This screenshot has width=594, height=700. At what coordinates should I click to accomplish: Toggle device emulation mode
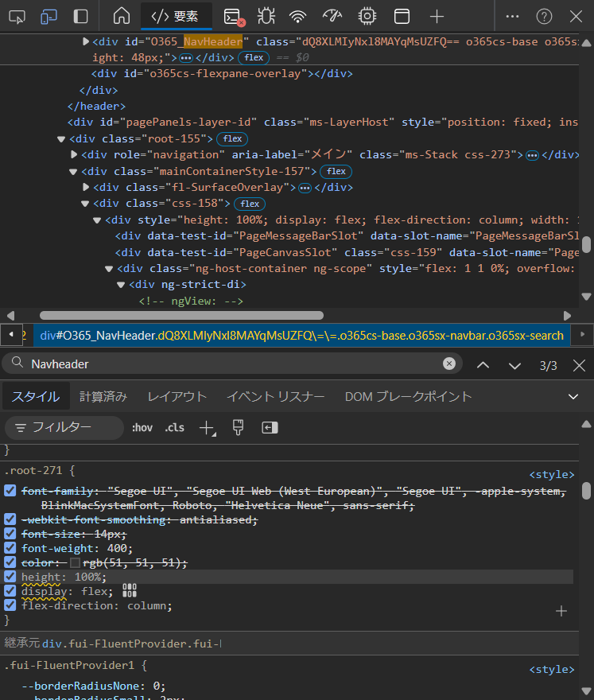coord(49,16)
